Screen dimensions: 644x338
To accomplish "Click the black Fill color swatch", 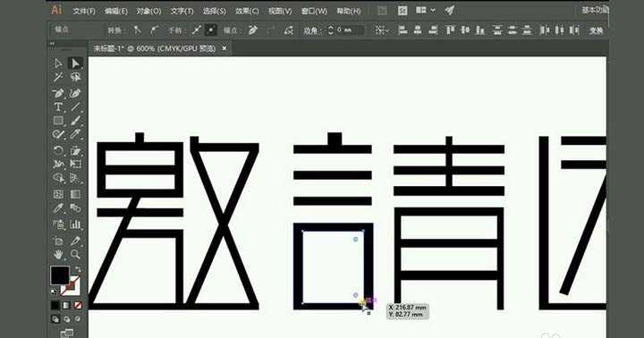I will click(x=60, y=275).
